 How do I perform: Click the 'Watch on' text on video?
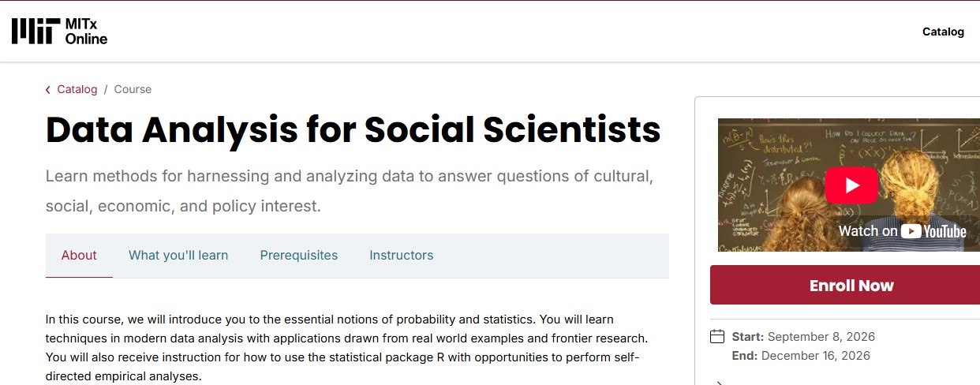click(x=868, y=231)
